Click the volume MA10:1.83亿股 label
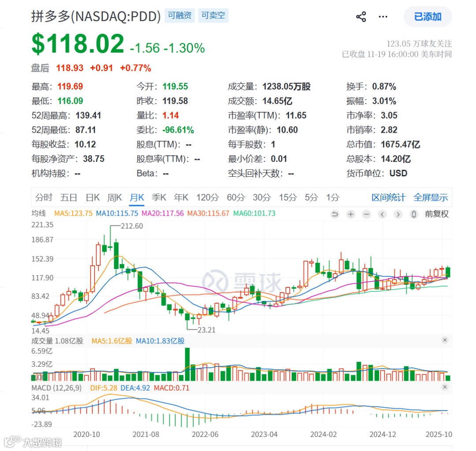476x451 pixels. coord(160,341)
